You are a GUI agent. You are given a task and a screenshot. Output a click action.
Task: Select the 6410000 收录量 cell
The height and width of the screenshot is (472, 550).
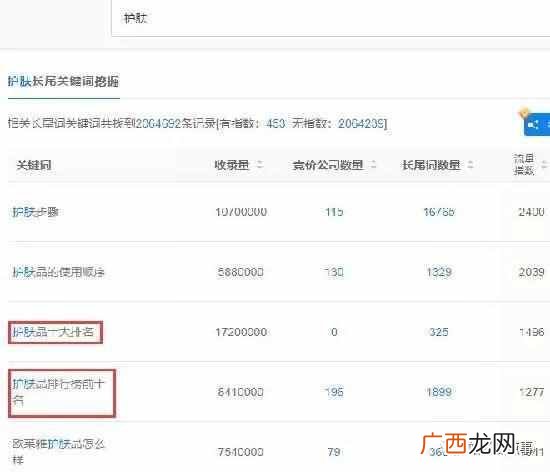[240, 392]
